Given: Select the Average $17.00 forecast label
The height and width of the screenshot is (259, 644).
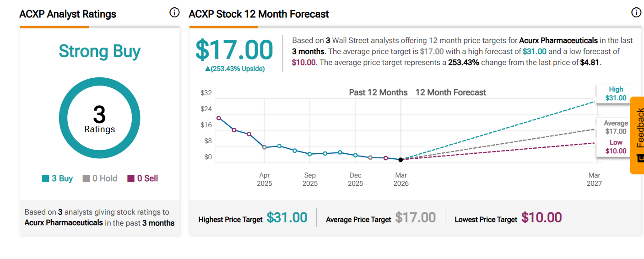Looking at the screenshot, I should coord(616,127).
